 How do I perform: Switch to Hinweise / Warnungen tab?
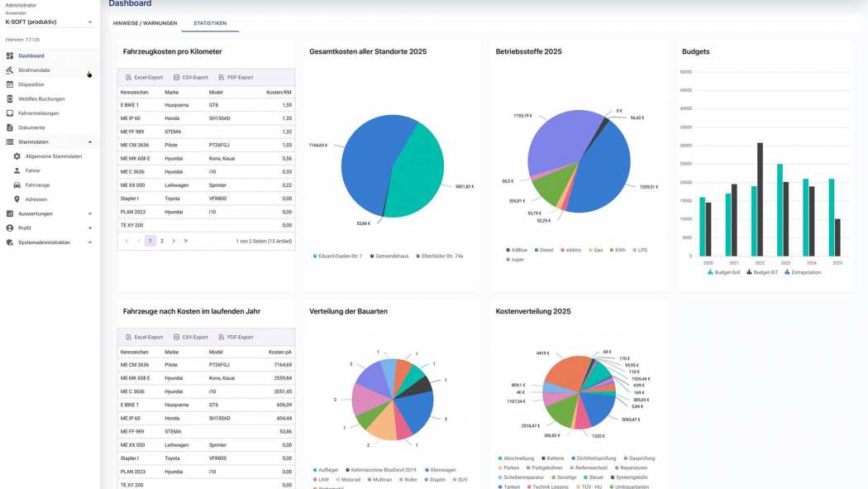(145, 23)
